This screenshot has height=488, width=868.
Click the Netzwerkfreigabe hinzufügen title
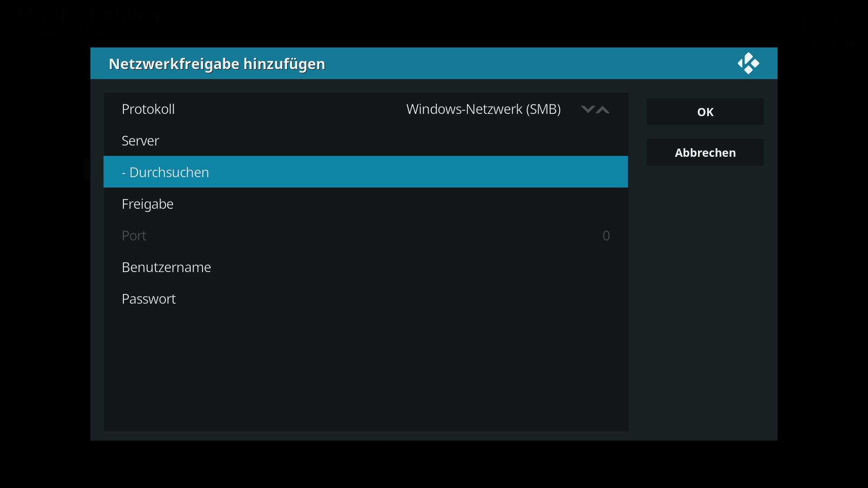[x=217, y=64]
